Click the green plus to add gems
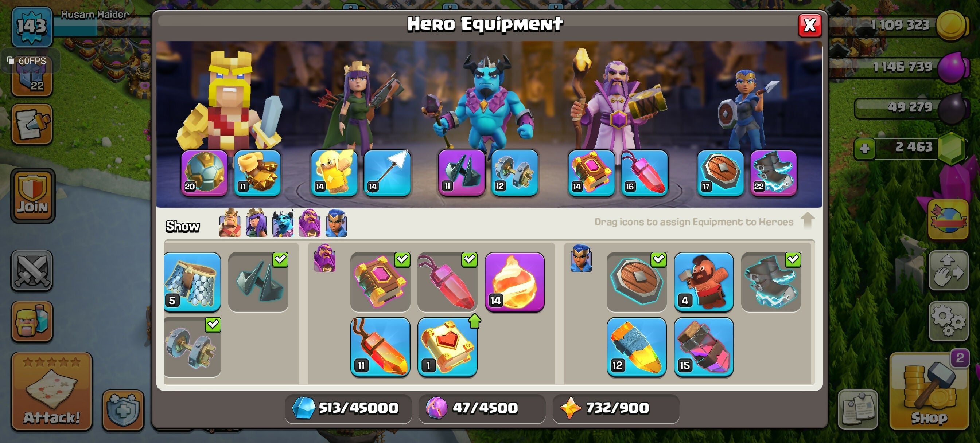 point(865,148)
